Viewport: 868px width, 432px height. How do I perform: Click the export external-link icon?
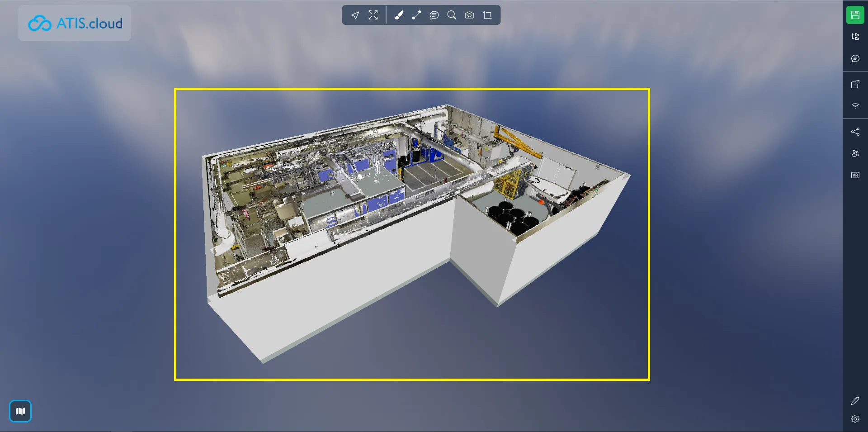855,84
